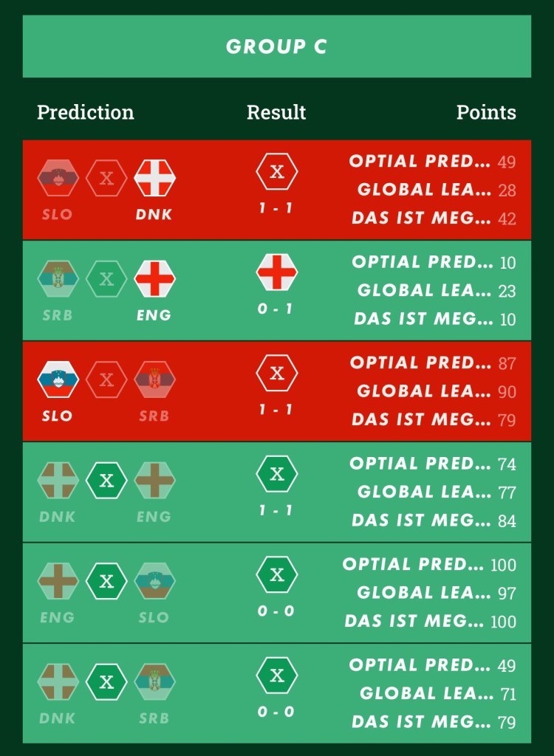Click Slovenia flag in ENG vs SLO row
Image resolution: width=554 pixels, height=756 pixels.
154,580
